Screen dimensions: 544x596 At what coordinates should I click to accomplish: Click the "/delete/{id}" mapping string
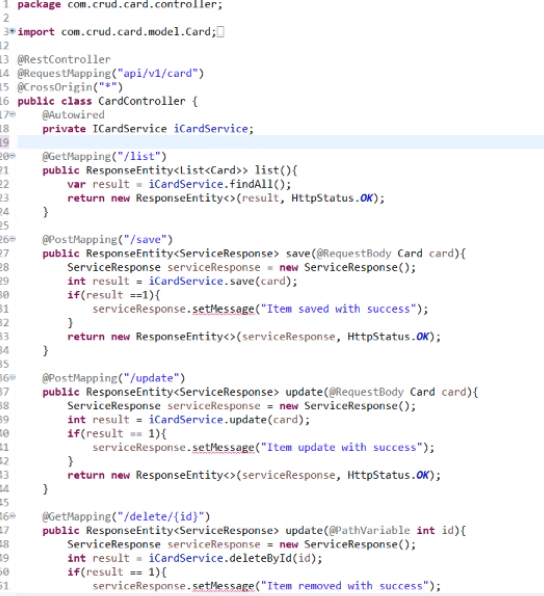pyautogui.click(x=160, y=516)
